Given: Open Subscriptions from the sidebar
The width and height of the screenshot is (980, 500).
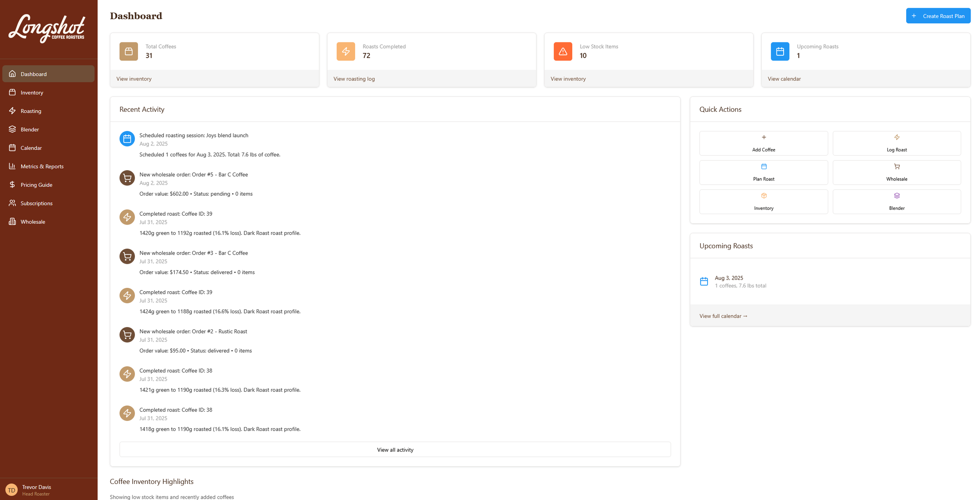Looking at the screenshot, I should (36, 203).
